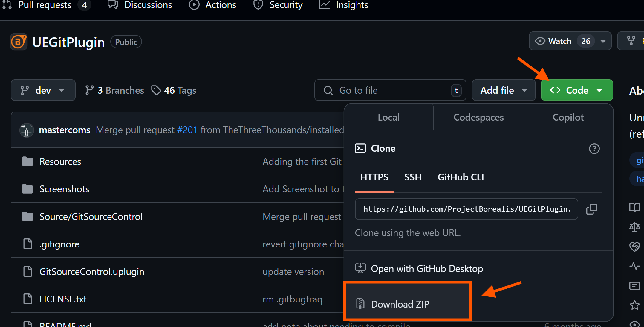Select the SSH clone option
This screenshot has height=327, width=644.
coord(413,177)
